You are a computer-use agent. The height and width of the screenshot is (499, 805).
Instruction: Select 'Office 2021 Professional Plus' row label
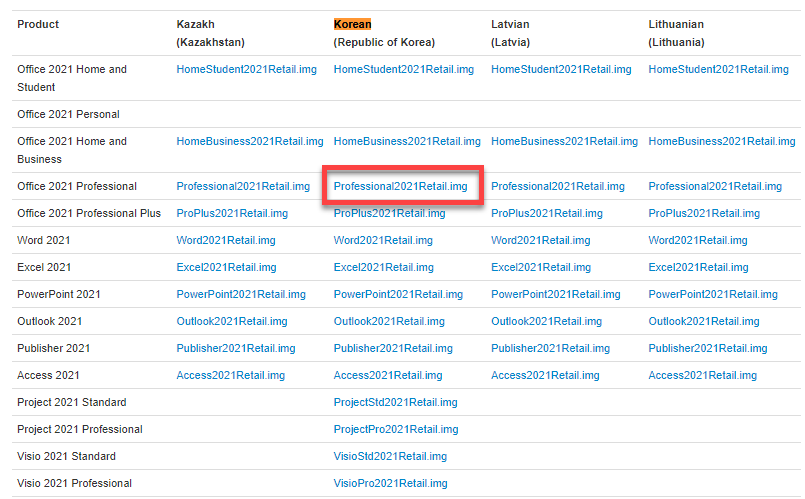[89, 213]
